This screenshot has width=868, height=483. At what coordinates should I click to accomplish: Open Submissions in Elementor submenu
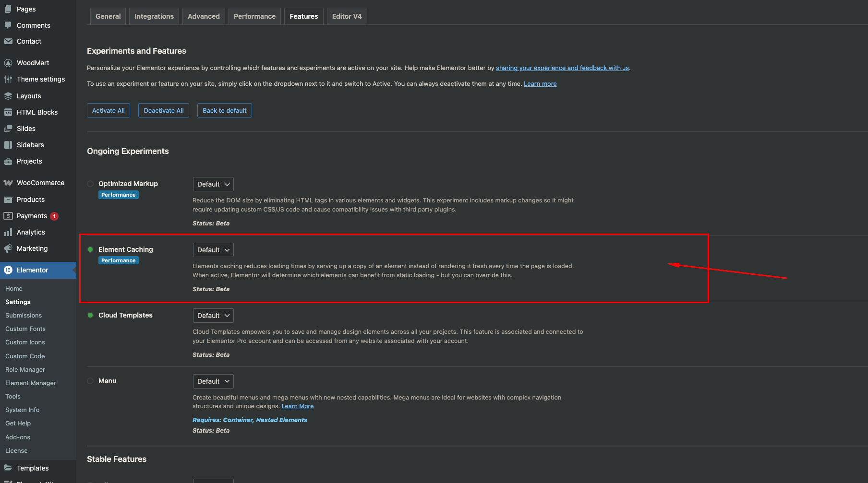[24, 315]
